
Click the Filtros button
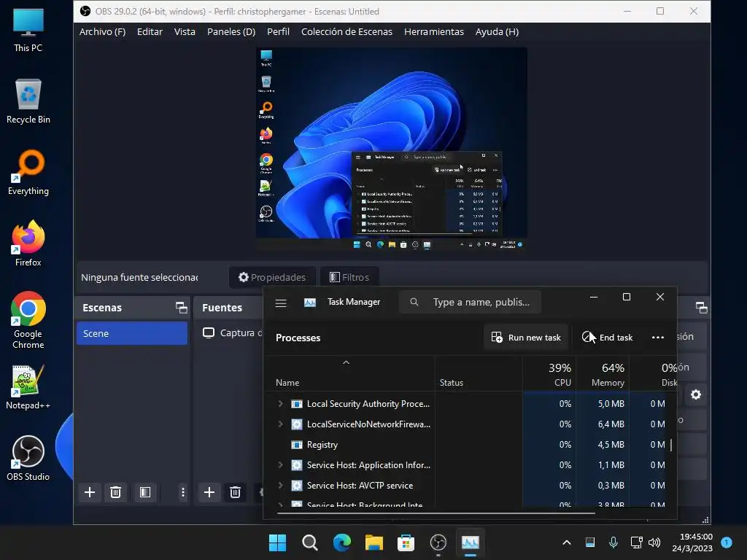tap(349, 277)
